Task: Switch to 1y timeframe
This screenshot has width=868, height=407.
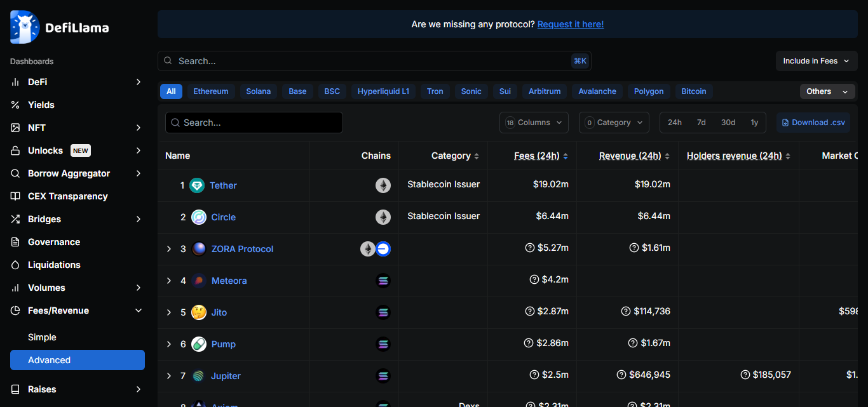Action: [754, 123]
